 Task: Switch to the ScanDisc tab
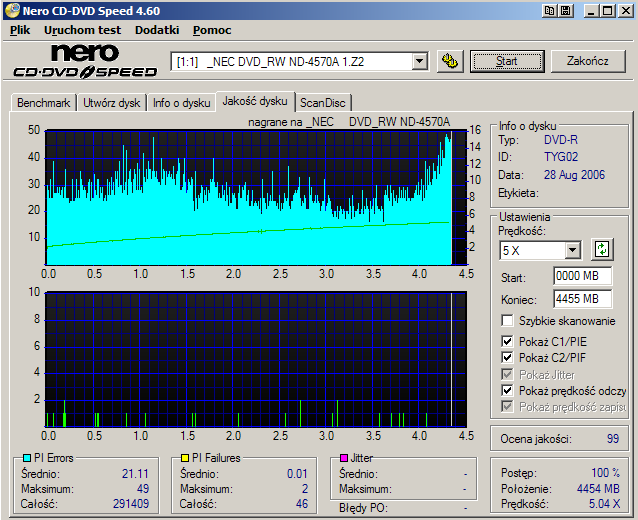tap(323, 103)
